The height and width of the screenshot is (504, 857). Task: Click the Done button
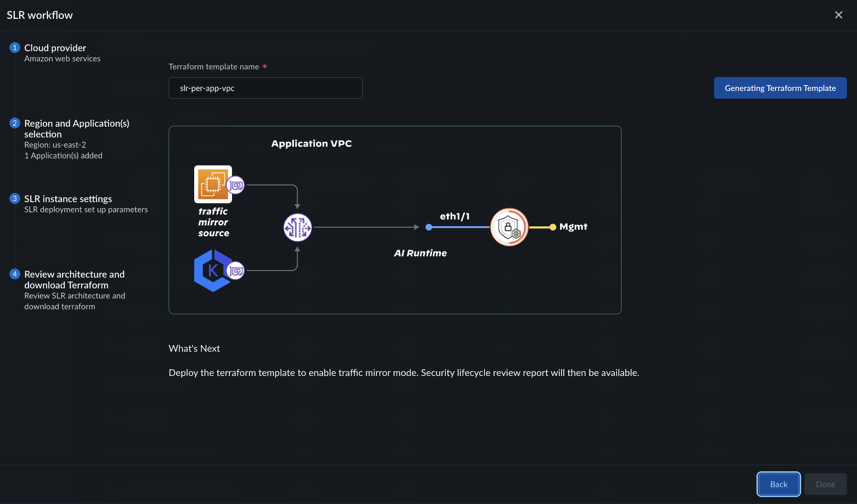click(826, 484)
